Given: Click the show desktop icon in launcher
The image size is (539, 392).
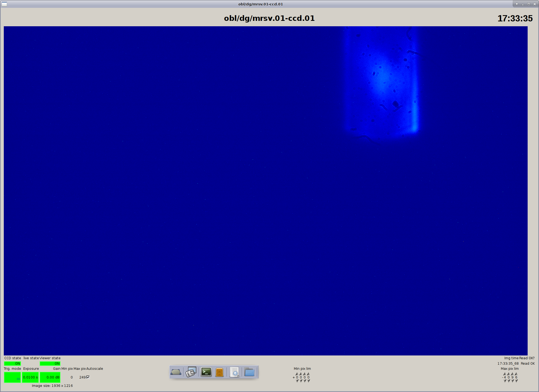Looking at the screenshot, I should coord(176,372).
